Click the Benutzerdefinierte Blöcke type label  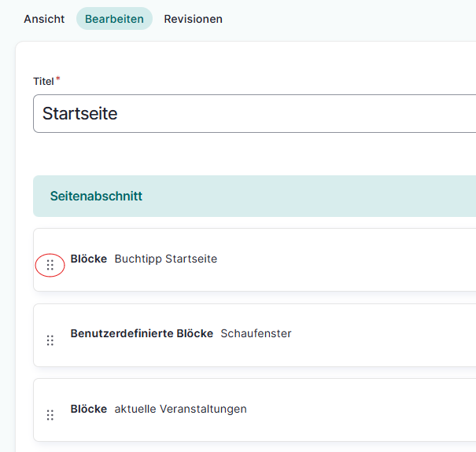(142, 333)
